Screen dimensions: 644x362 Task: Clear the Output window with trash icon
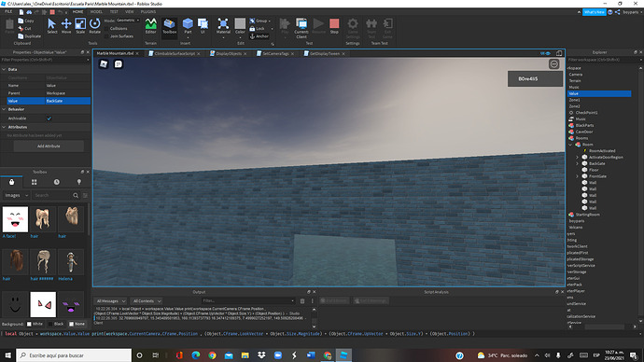[x=302, y=300]
